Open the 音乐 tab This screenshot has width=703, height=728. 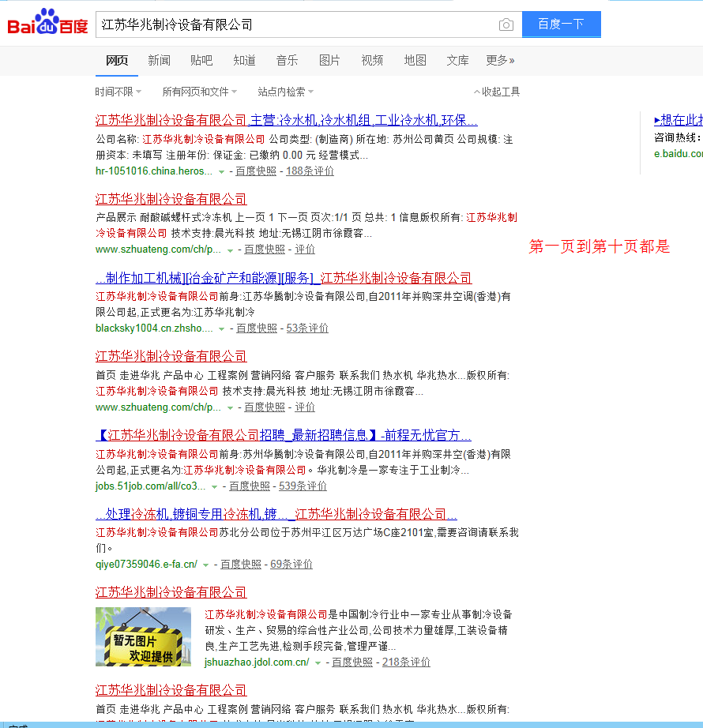[x=287, y=60]
